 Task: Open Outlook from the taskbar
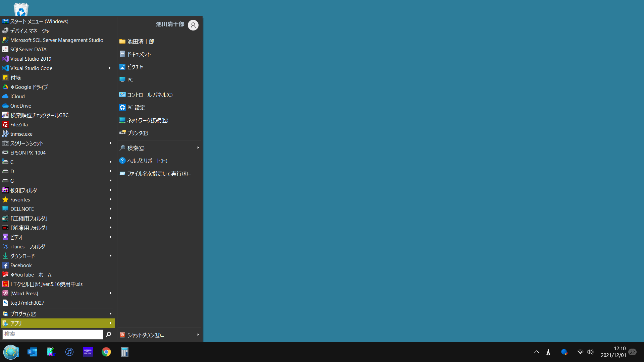click(32, 352)
